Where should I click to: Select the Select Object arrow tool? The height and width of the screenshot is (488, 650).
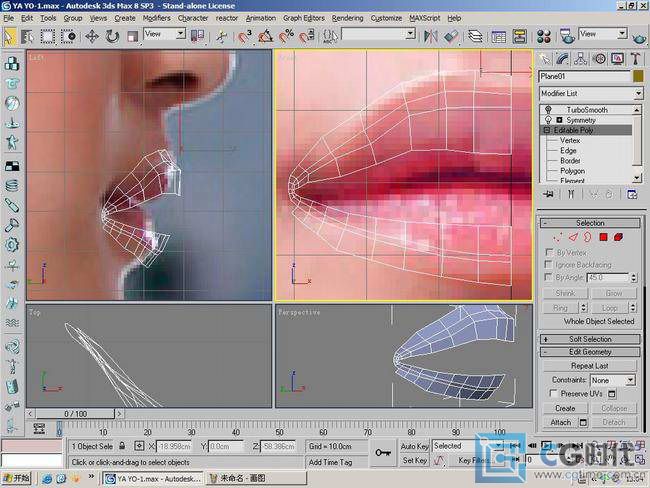9,36
